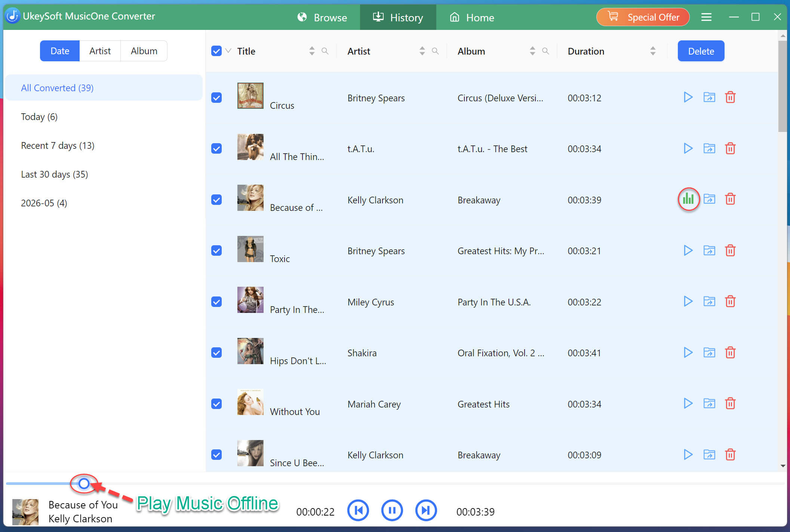Play Hips Don't Lie track
The height and width of the screenshot is (532, 790).
688,353
